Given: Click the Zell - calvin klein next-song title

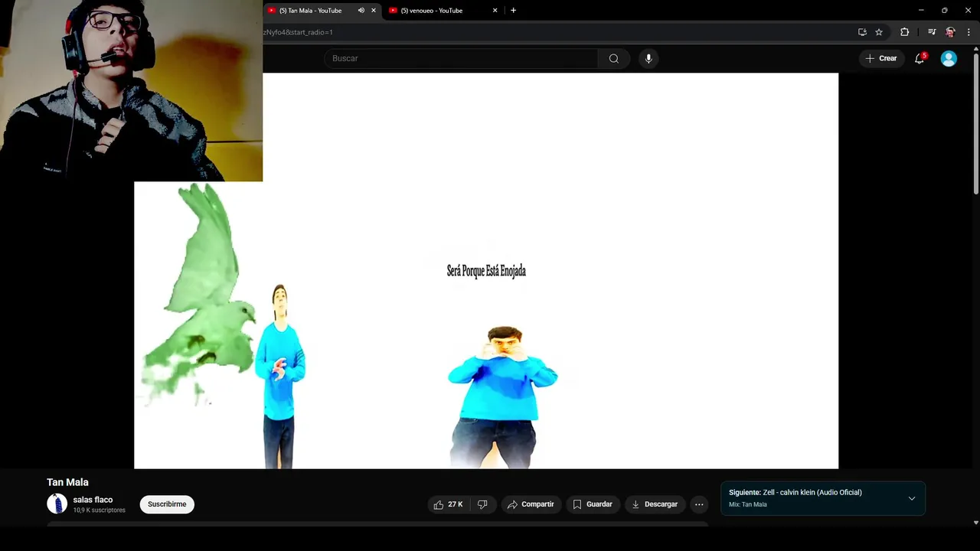Looking at the screenshot, I should (x=812, y=492).
